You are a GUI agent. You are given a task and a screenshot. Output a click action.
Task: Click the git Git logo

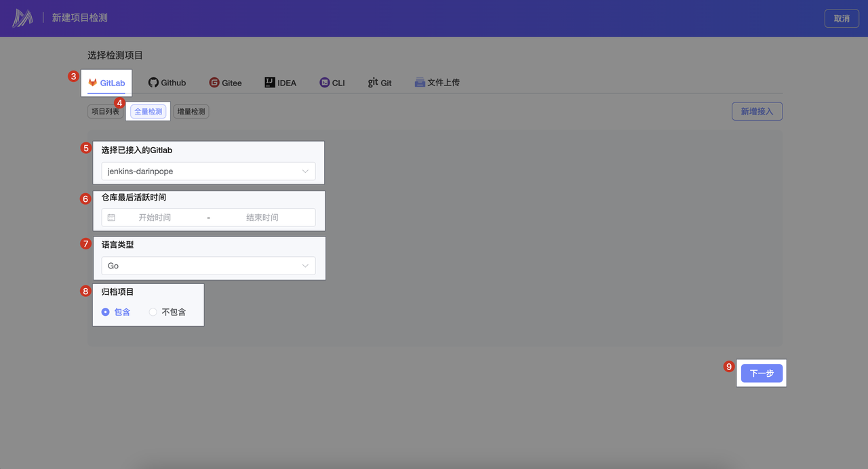tap(373, 83)
